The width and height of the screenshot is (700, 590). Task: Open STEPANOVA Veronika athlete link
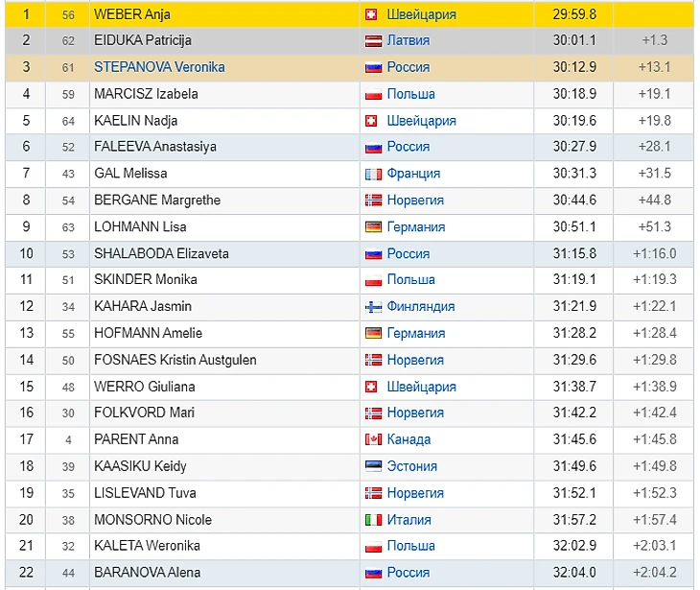point(159,67)
